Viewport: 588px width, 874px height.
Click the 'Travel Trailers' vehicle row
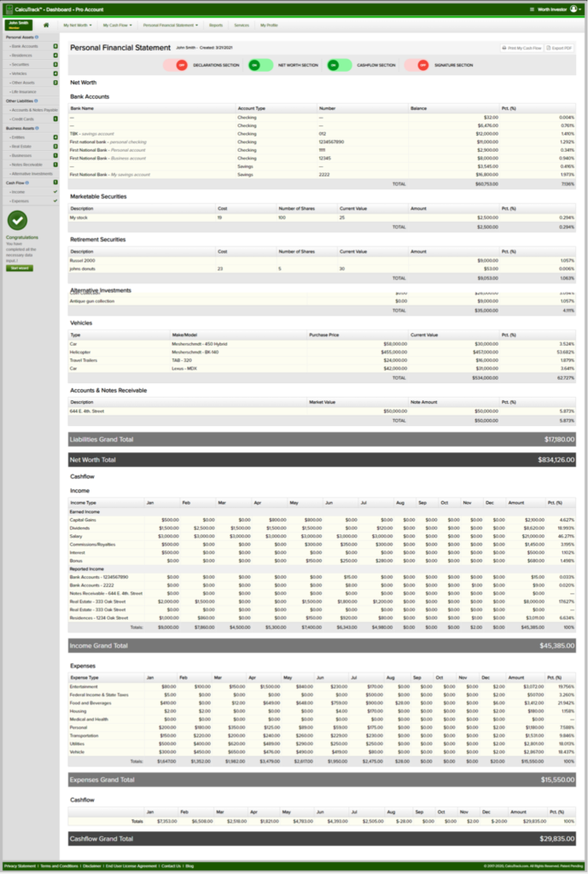point(322,360)
